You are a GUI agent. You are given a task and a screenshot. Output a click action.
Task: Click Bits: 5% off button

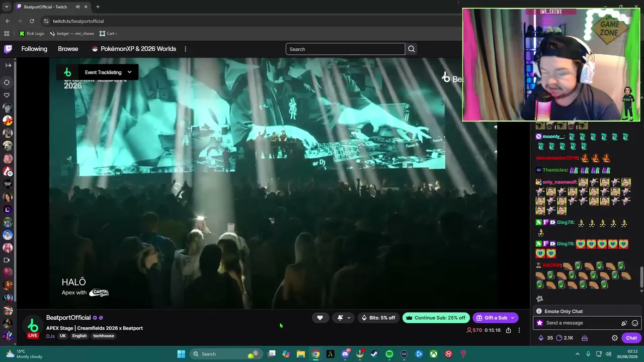point(378,318)
